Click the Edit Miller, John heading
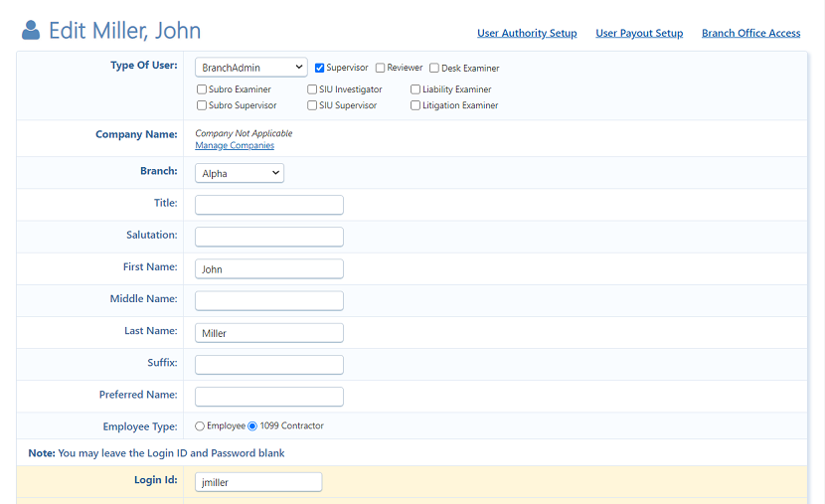The image size is (825, 504). [124, 31]
